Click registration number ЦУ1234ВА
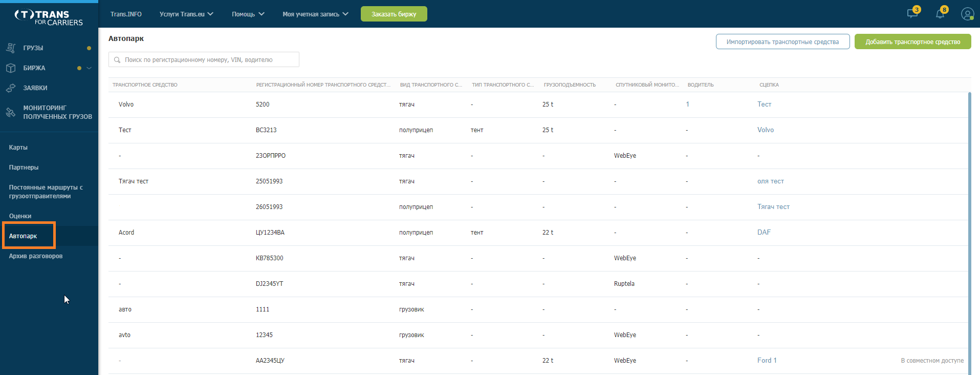This screenshot has height=375, width=980. [270, 233]
